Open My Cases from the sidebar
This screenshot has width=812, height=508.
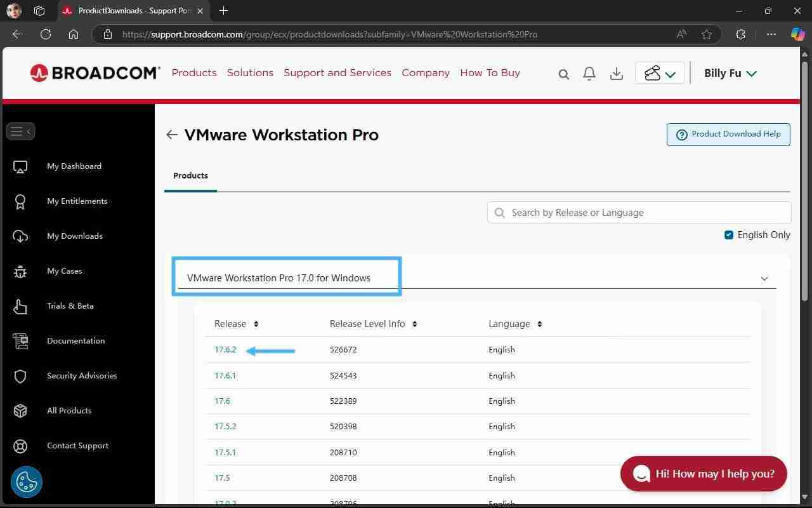(20, 271)
